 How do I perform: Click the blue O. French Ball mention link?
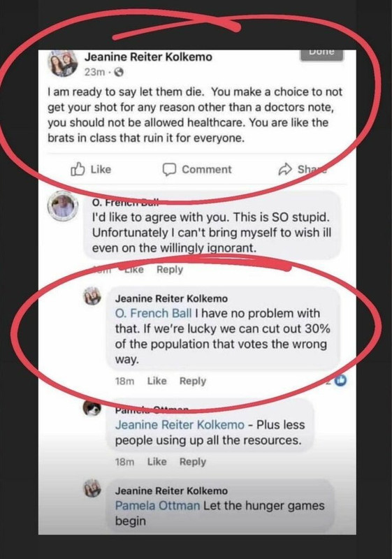pos(153,313)
